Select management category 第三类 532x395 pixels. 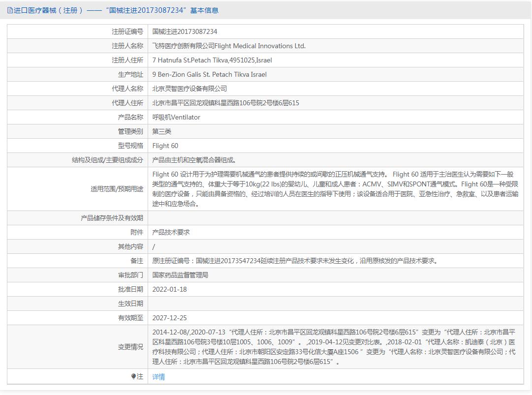(x=161, y=131)
